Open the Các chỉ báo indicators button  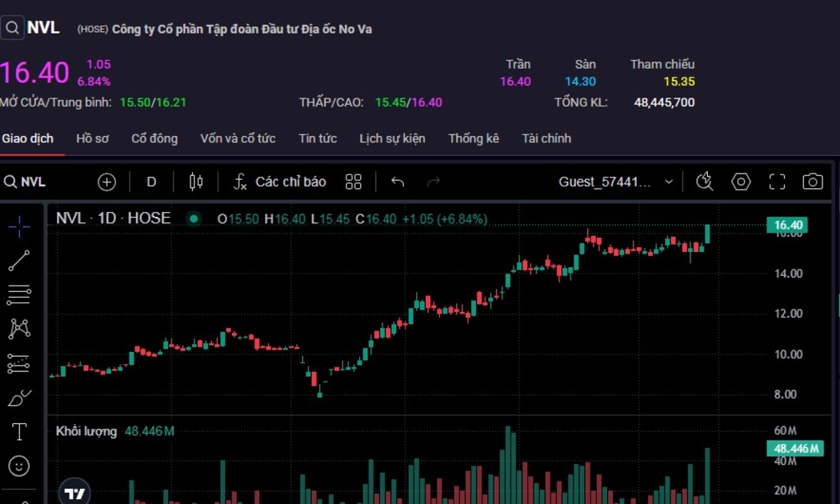280,182
